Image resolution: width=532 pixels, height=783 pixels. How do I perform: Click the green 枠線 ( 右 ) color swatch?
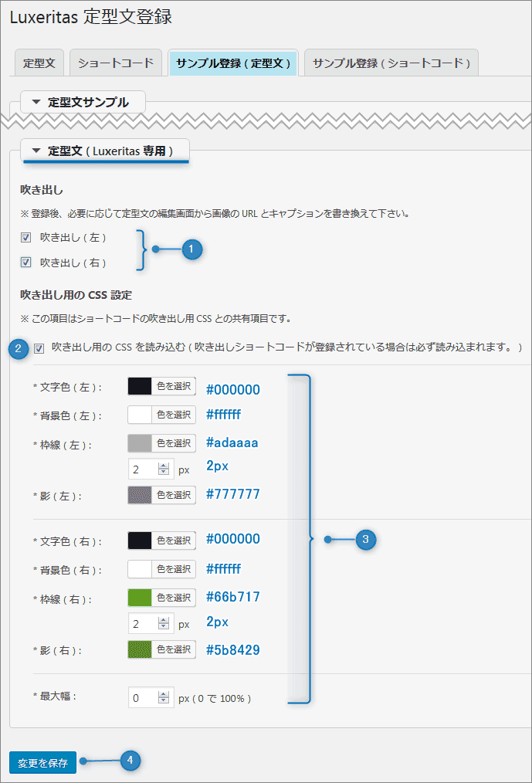coord(140,598)
